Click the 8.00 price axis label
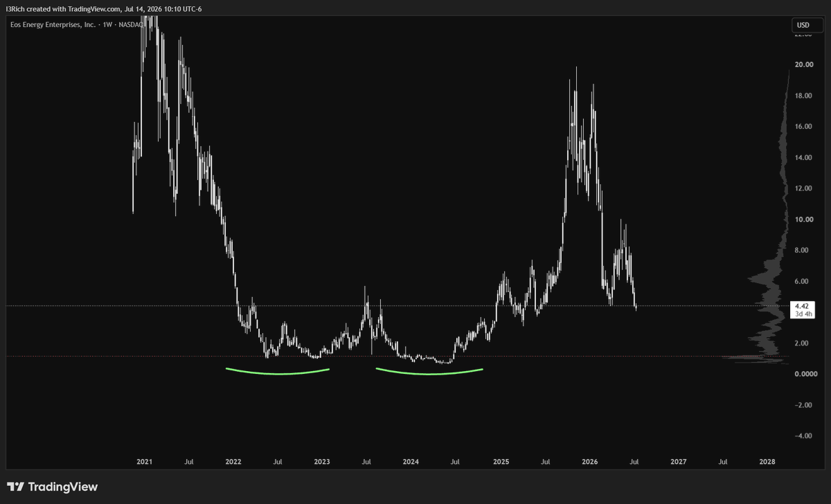This screenshot has height=504, width=831. pyautogui.click(x=803, y=251)
